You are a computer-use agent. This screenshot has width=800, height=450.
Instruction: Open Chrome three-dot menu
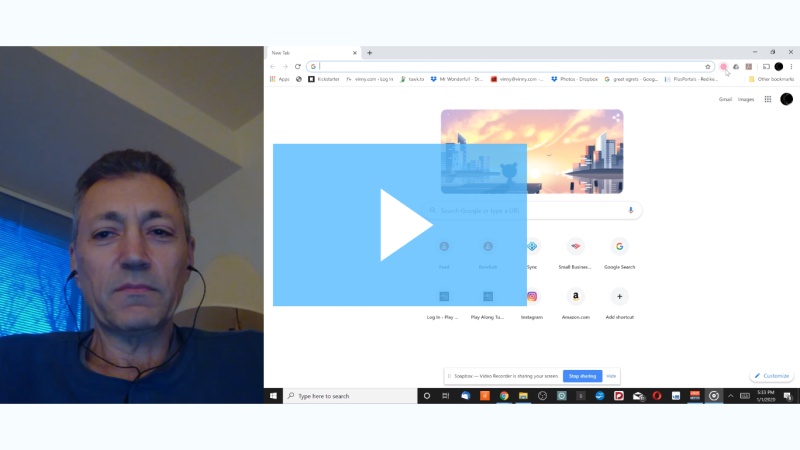[x=791, y=67]
